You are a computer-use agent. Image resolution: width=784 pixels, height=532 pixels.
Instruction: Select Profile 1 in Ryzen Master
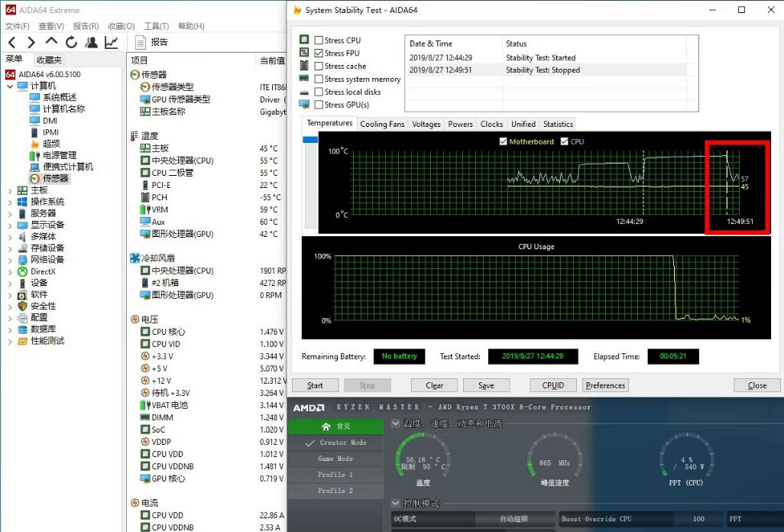point(335,475)
